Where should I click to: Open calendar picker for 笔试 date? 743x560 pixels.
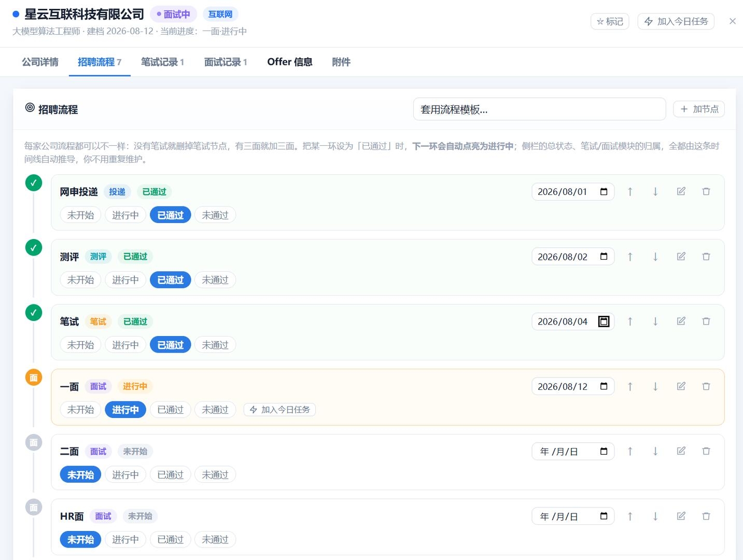604,321
